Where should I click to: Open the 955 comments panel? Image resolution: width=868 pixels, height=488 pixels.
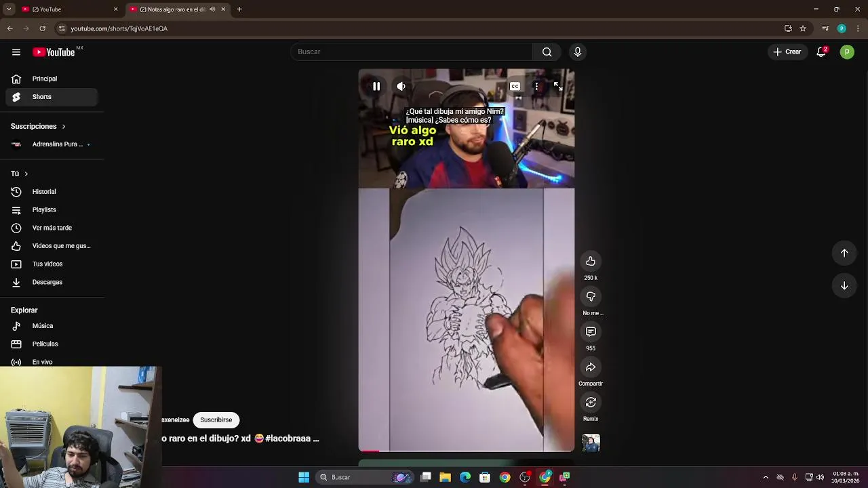pyautogui.click(x=591, y=331)
